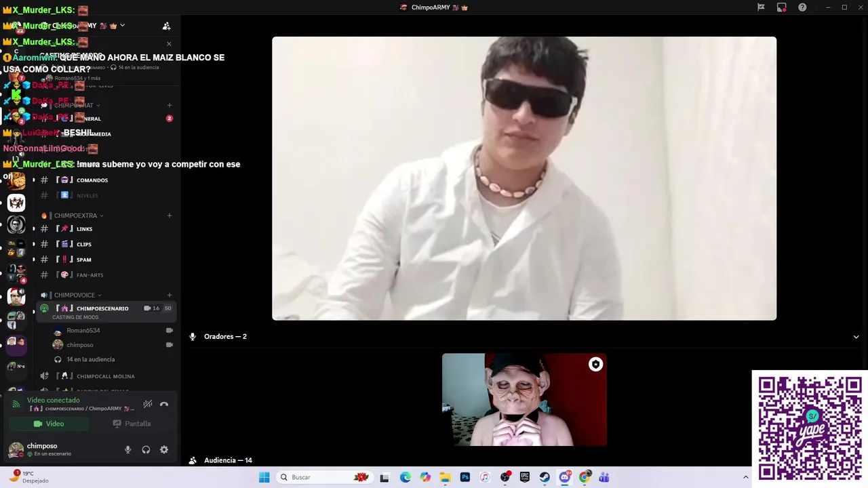Collapse the CHIMPOEXTRA category
Image resolution: width=868 pixels, height=488 pixels.
coord(75,216)
